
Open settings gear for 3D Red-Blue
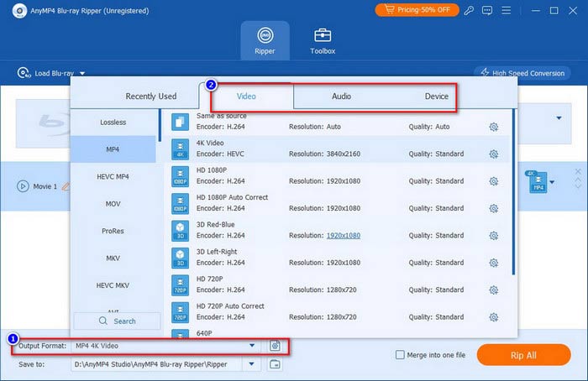(x=494, y=236)
